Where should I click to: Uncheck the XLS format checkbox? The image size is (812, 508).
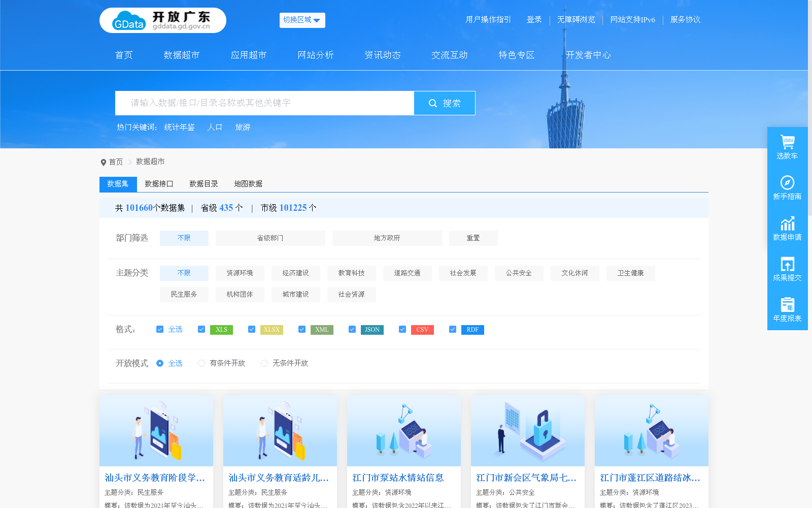(x=201, y=329)
